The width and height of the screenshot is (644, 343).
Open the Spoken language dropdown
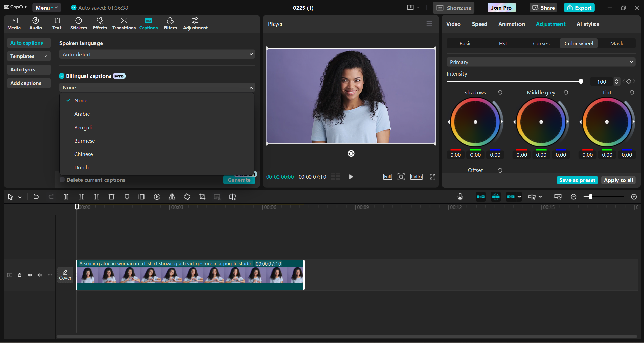click(x=157, y=54)
